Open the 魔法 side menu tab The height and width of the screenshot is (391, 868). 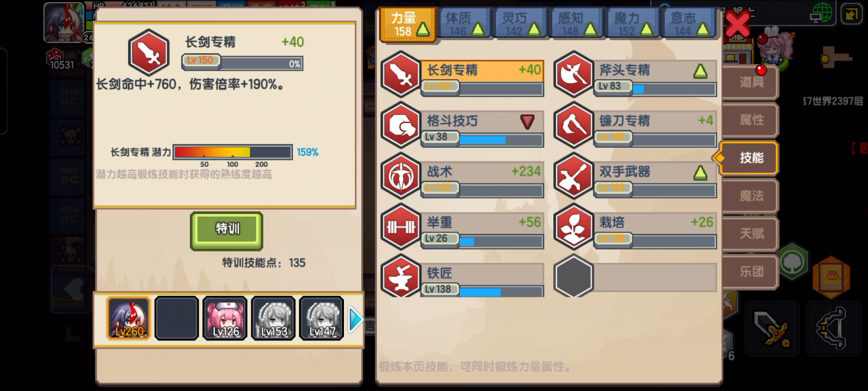[751, 196]
